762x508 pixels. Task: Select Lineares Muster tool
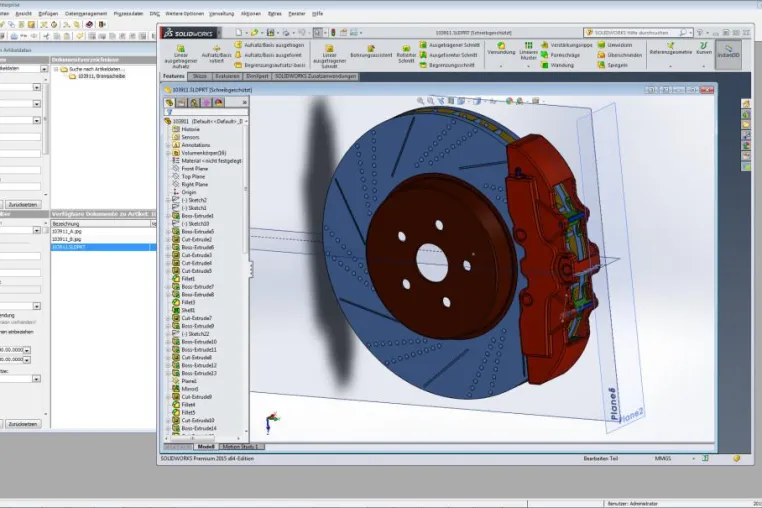point(528,51)
